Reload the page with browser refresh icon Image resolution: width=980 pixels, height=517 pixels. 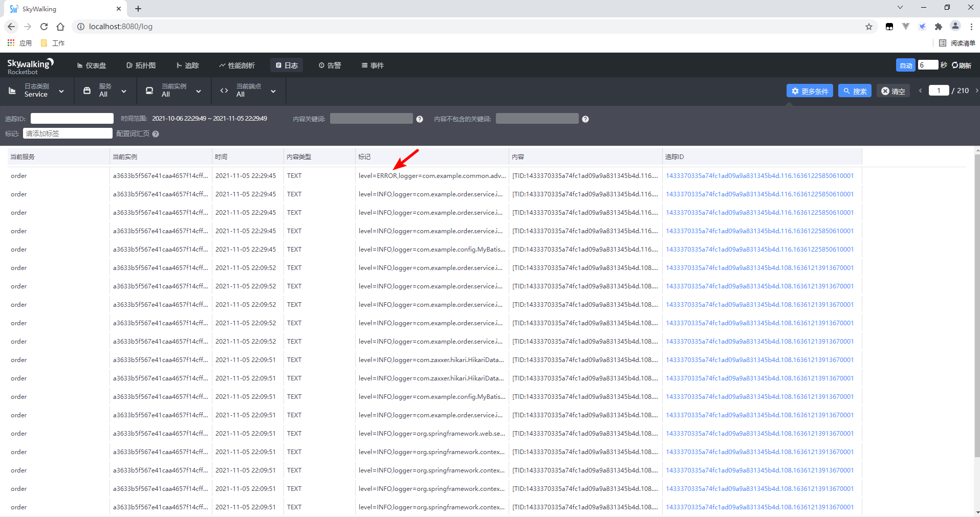44,27
